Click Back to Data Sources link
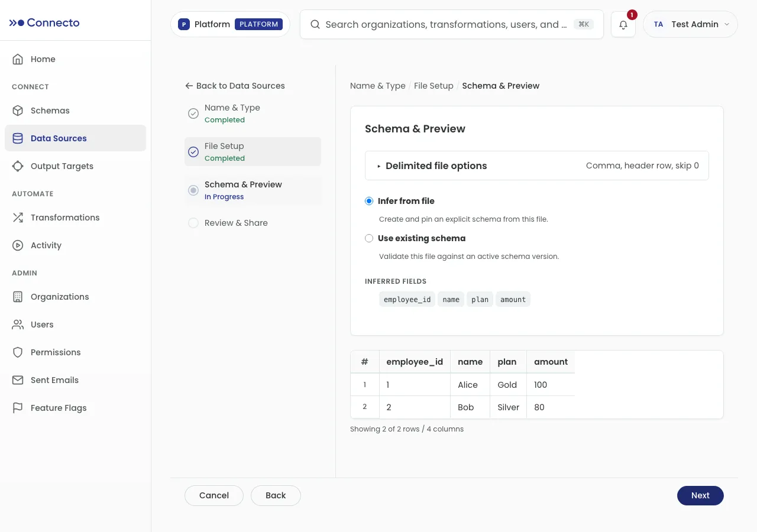The width and height of the screenshot is (757, 532). 235,86
